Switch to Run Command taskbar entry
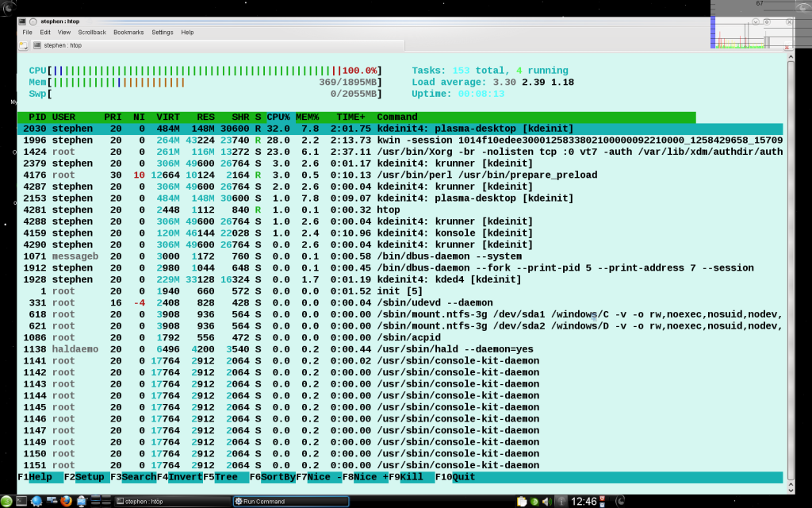 pyautogui.click(x=290, y=502)
